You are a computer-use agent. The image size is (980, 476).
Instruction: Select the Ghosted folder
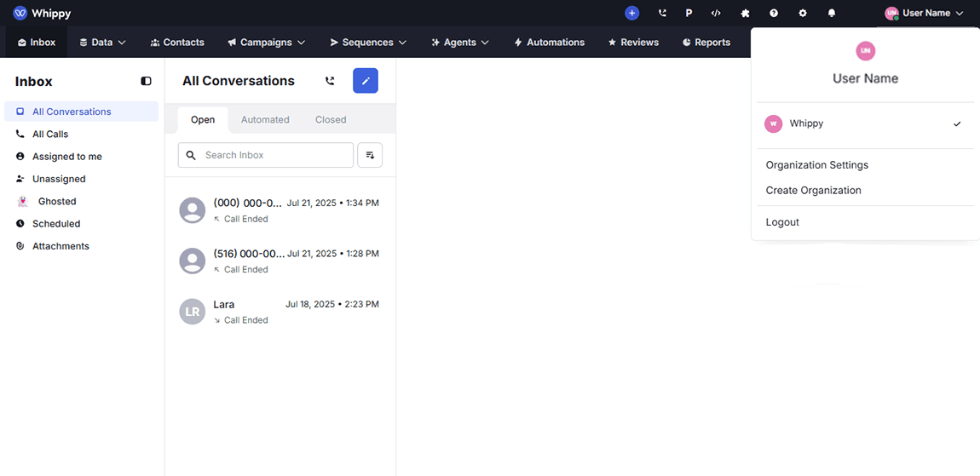81,202
